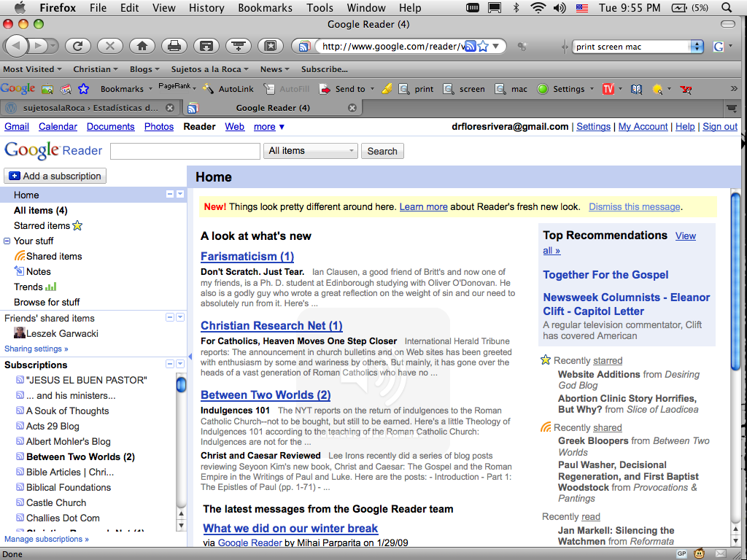Close the sujetosalaRoca tab
Image resolution: width=747 pixels, height=560 pixels.
(170, 108)
